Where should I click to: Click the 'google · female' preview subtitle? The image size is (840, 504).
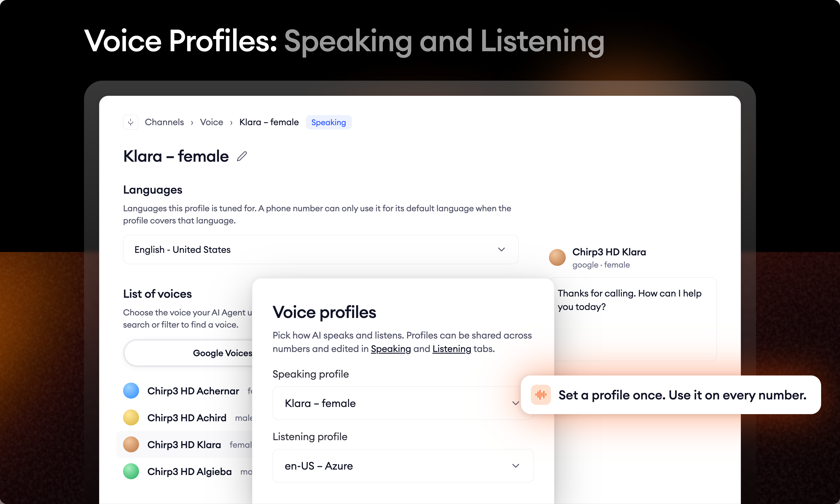601,265
